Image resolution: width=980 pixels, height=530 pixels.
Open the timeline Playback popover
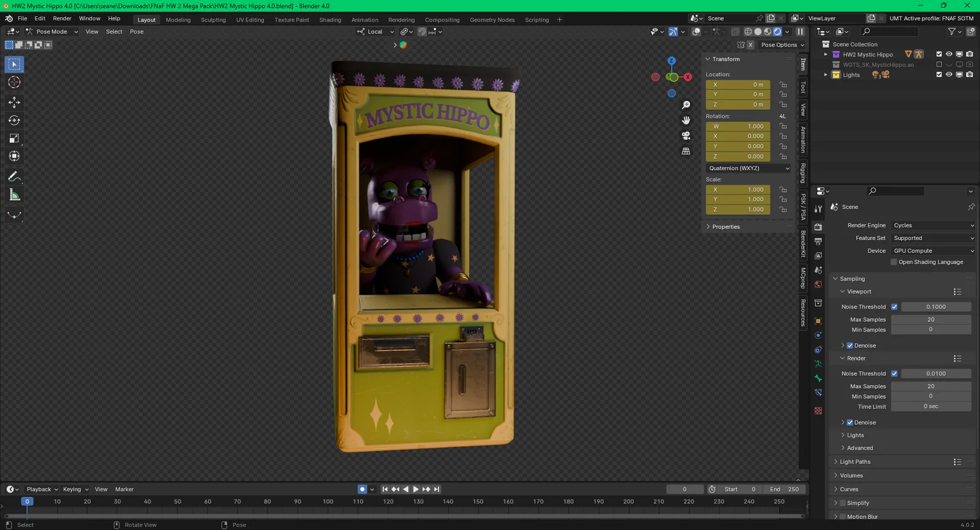tap(42, 489)
